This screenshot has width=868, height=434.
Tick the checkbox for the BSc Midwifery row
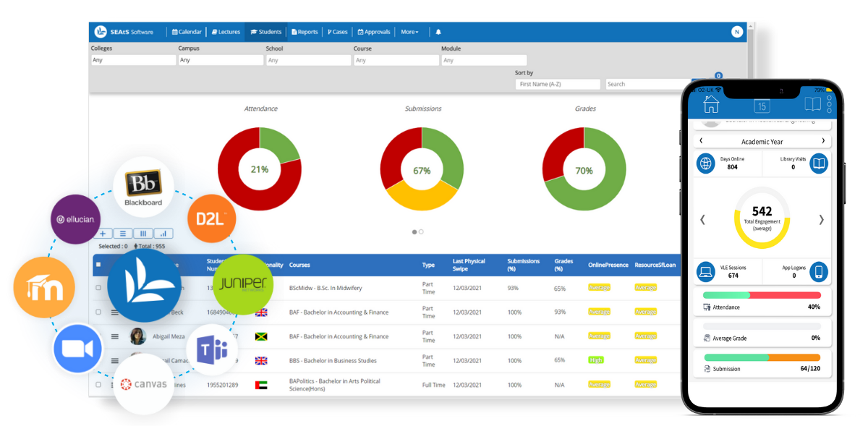pyautogui.click(x=98, y=288)
